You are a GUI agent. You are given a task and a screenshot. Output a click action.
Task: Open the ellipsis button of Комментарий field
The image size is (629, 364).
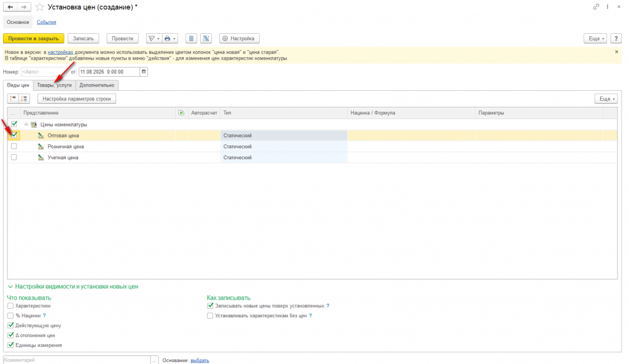pos(154,360)
